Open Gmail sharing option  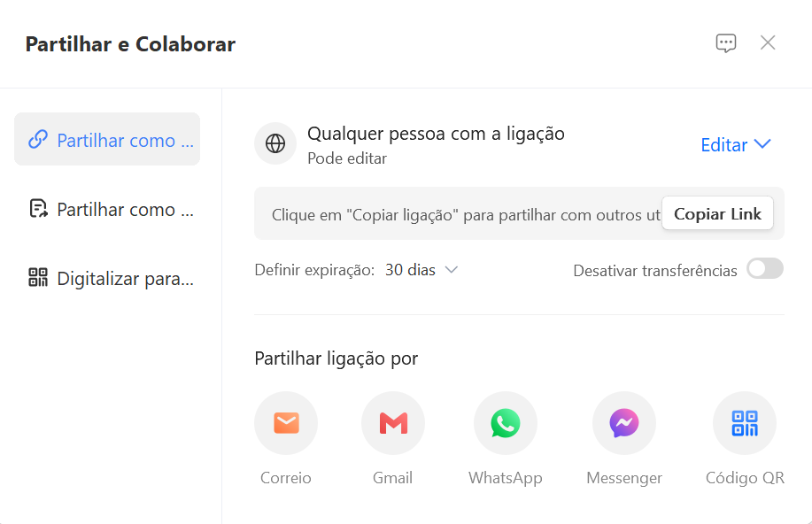[392, 423]
